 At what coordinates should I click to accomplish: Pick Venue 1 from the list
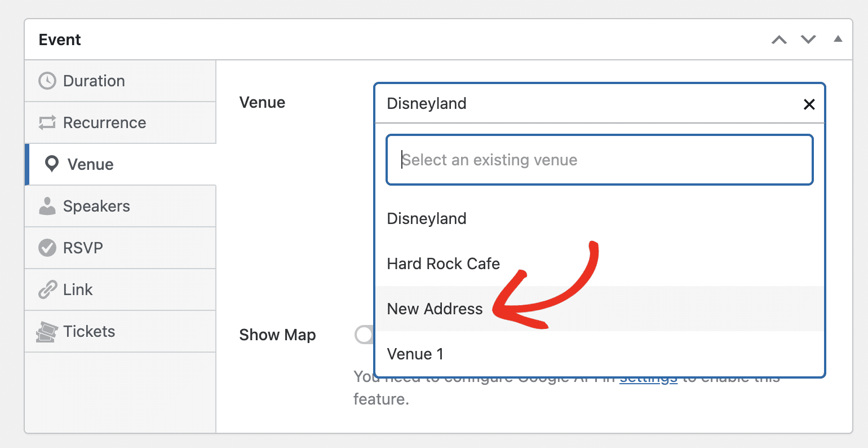pyautogui.click(x=600, y=354)
